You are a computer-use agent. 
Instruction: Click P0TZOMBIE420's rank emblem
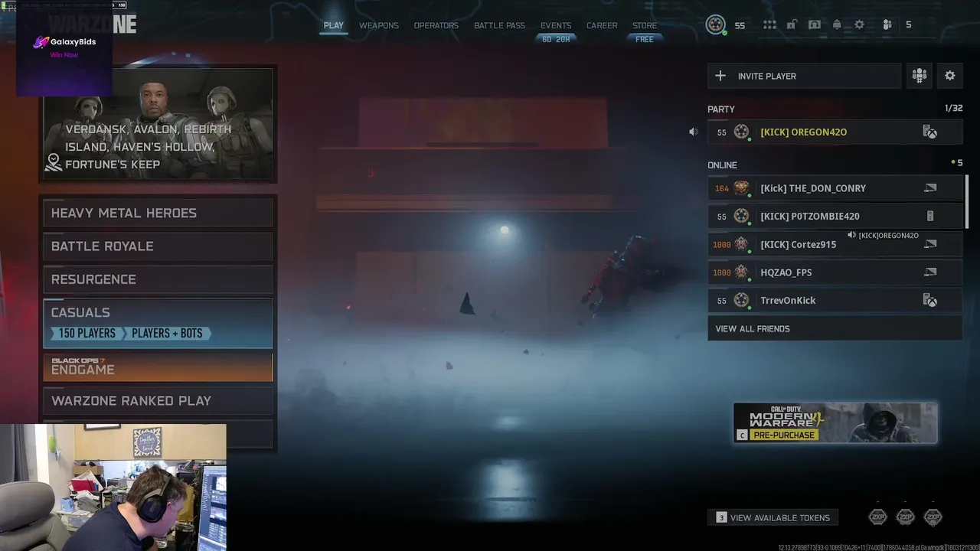[x=741, y=217]
